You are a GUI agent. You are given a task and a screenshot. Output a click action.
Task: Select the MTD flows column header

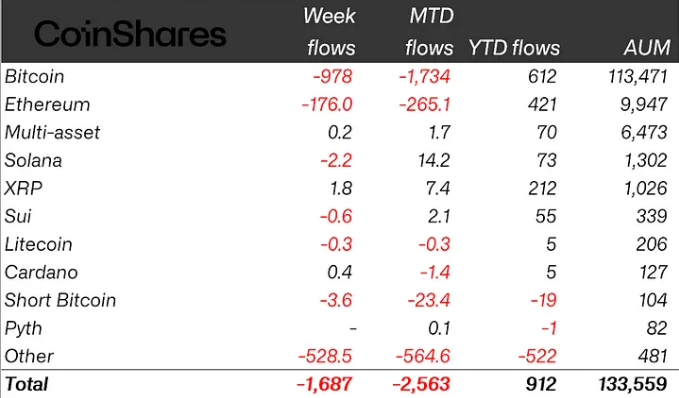[429, 32]
